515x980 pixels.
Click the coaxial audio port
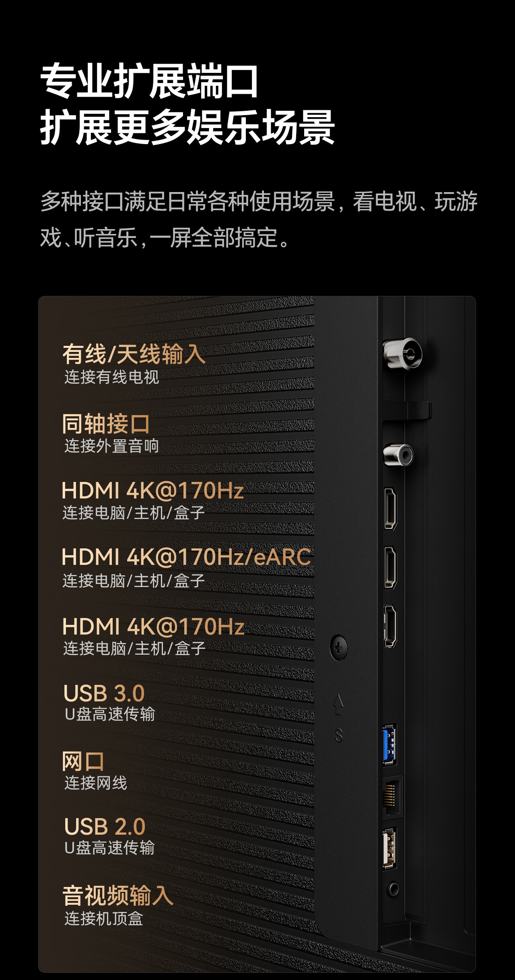(x=398, y=455)
